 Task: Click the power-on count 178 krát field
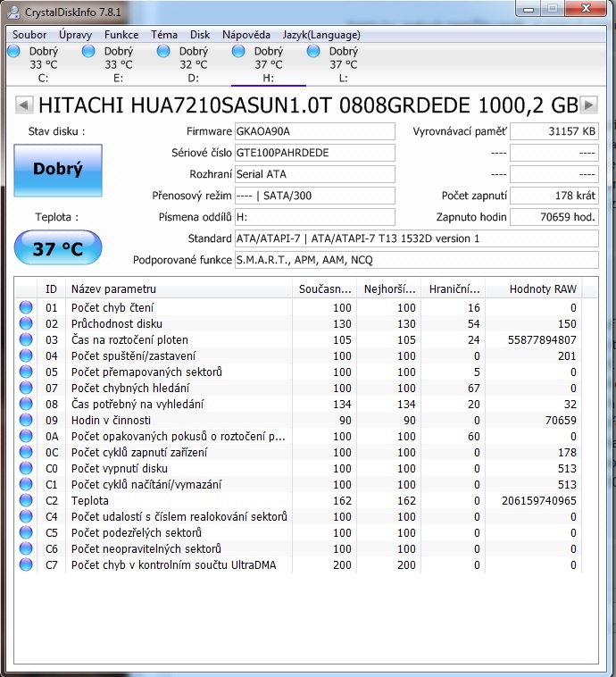coord(554,196)
